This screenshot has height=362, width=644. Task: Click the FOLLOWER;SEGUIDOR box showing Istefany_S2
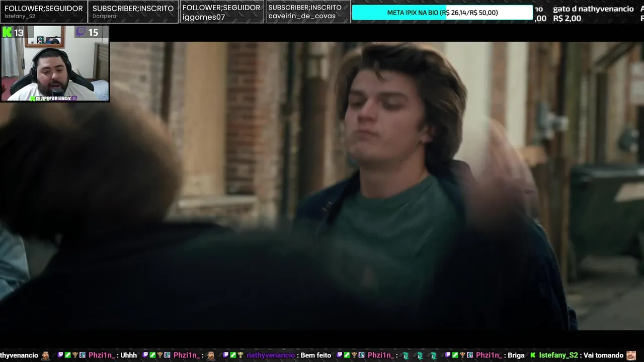[x=44, y=12]
